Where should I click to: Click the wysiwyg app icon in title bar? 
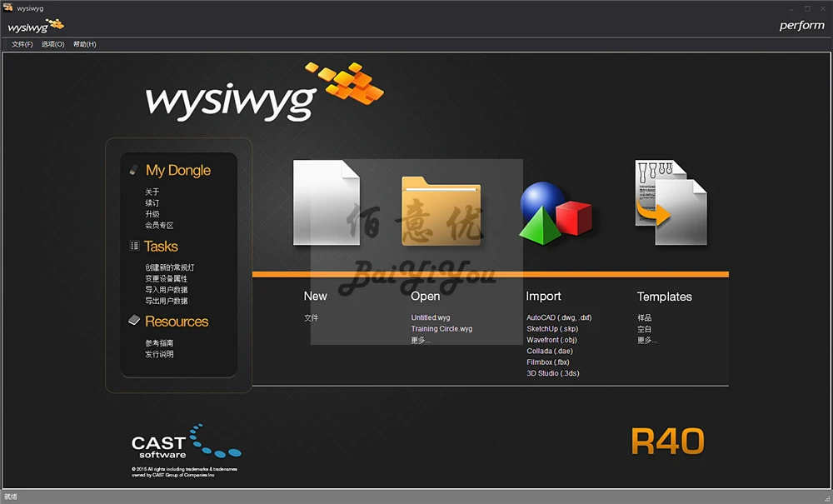[8, 8]
